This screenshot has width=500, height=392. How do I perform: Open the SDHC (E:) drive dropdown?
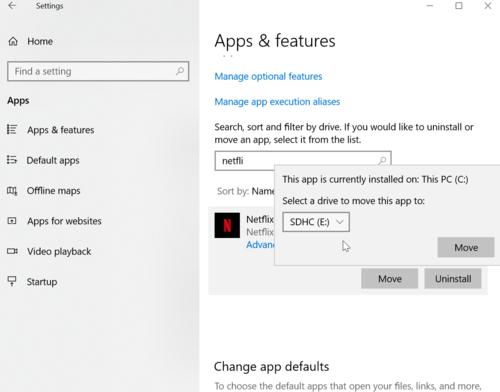pyautogui.click(x=316, y=222)
